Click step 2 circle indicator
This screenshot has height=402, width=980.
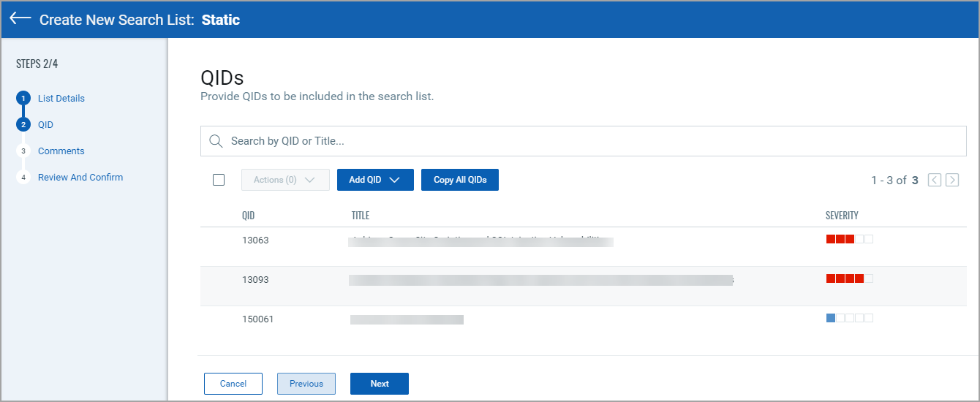tap(23, 125)
